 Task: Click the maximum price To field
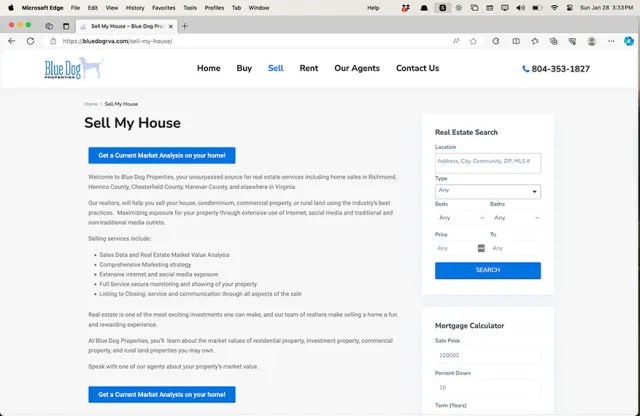point(516,248)
